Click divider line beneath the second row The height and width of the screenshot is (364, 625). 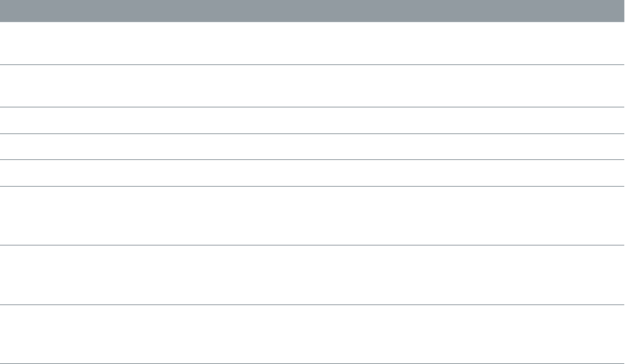point(312,107)
